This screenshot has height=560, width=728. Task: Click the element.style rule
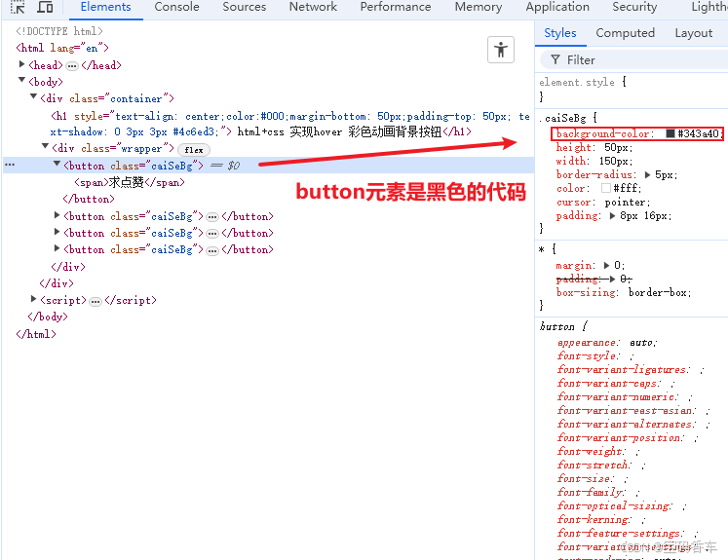[577, 82]
